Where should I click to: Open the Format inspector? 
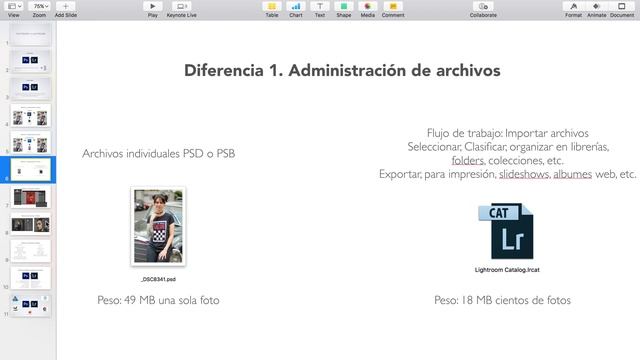573,7
